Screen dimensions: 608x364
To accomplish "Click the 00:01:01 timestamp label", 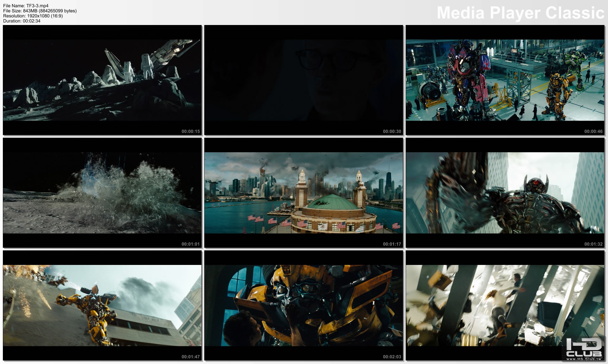I will 191,244.
